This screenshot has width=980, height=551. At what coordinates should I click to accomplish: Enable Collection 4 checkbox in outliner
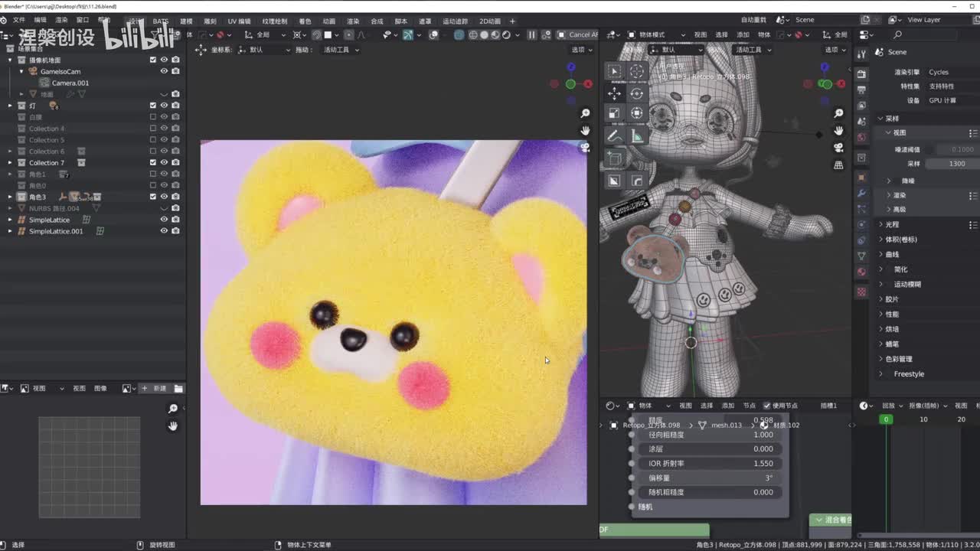pyautogui.click(x=152, y=128)
